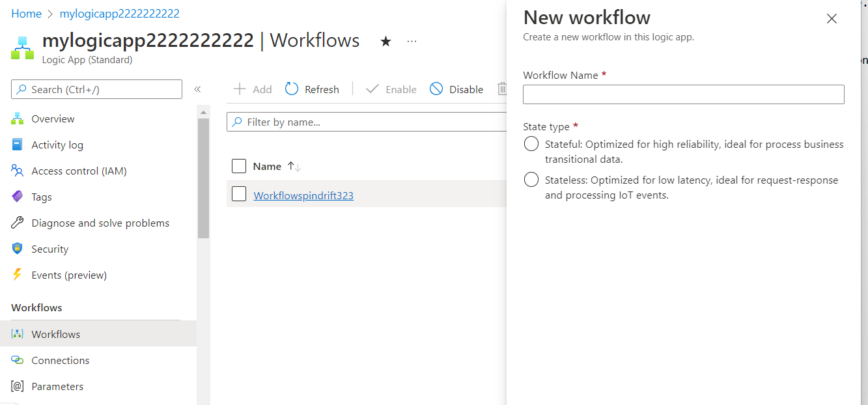Click the Workflows section heading
The height and width of the screenshot is (405, 868).
click(36, 307)
